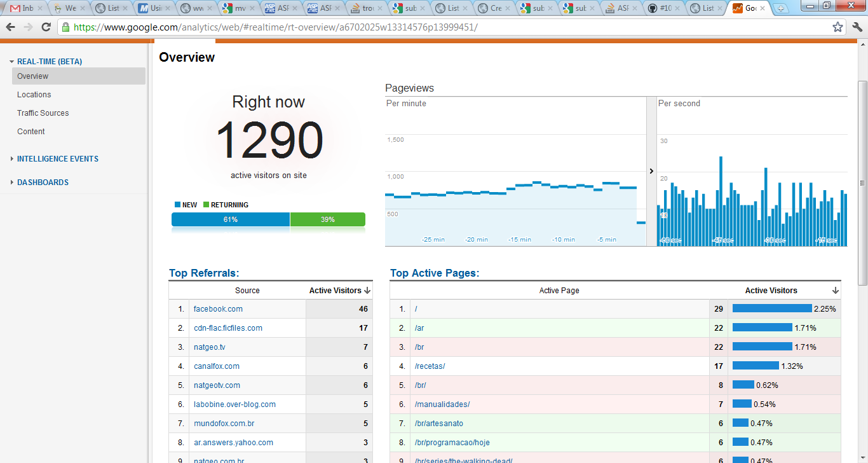Open the /br/artesanato active page link
The image size is (868, 463).
pyautogui.click(x=439, y=424)
